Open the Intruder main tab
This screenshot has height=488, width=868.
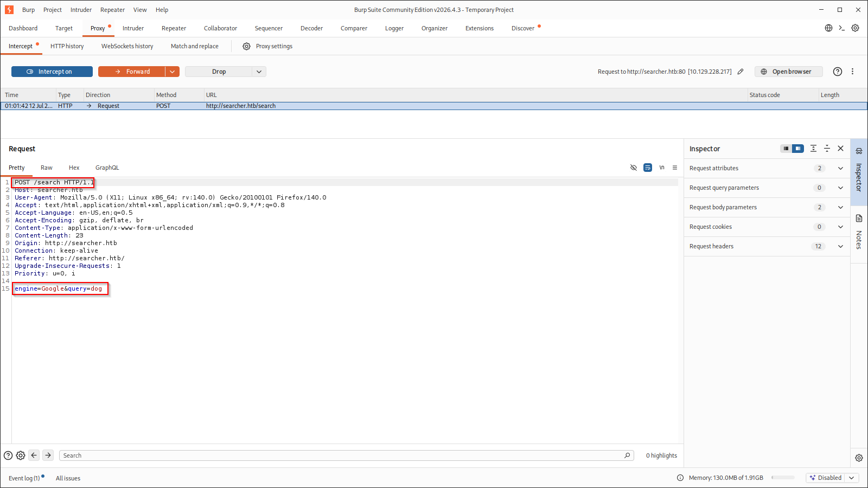[x=133, y=28]
